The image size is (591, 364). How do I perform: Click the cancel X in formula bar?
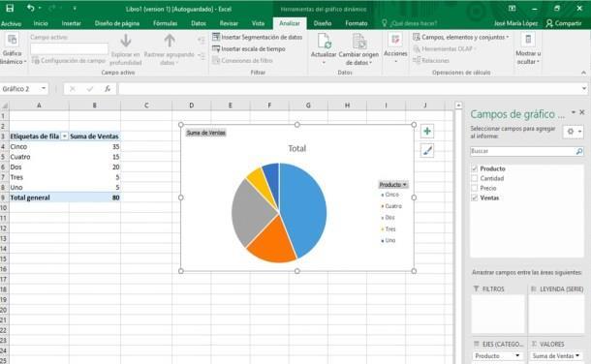point(73,89)
